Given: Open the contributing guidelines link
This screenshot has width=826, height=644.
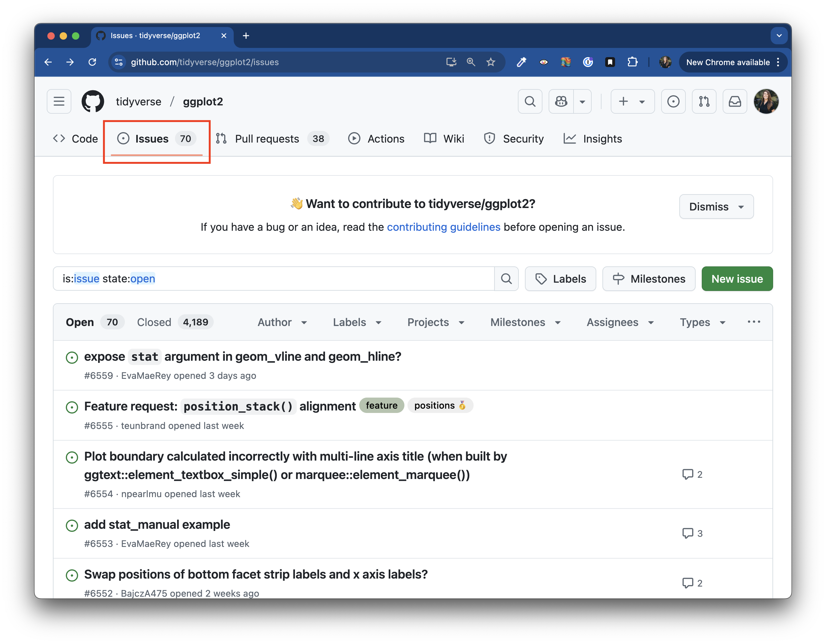Looking at the screenshot, I should point(443,227).
